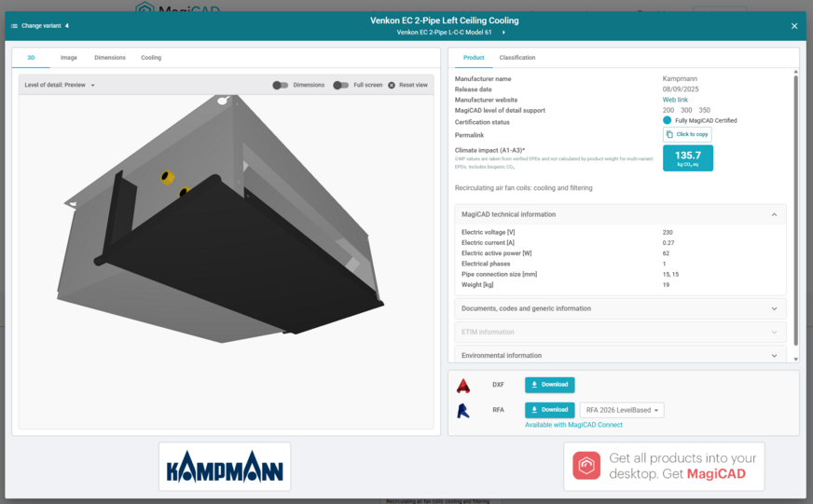This screenshot has width=813, height=504.
Task: Toggle the Dimensions switch
Action: (281, 86)
